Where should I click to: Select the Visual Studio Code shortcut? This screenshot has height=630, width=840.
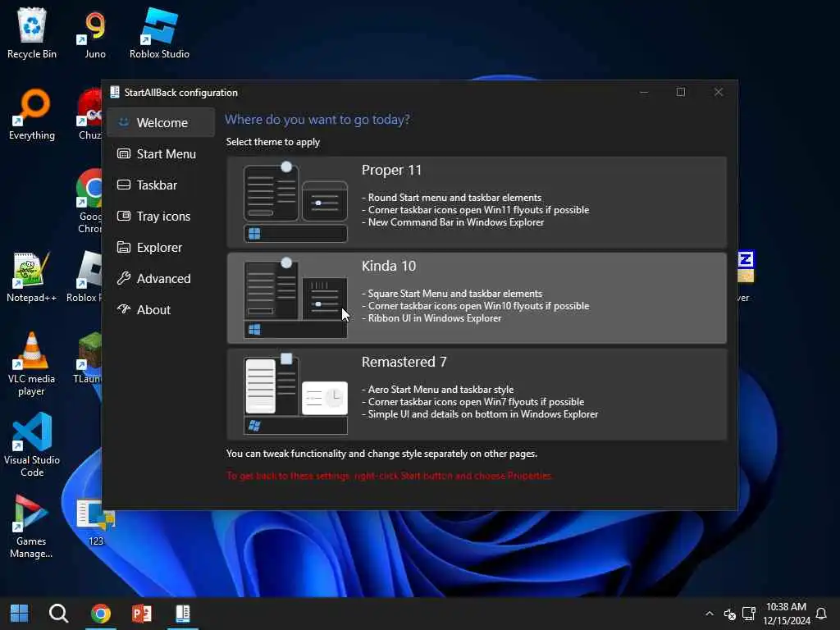(32, 445)
